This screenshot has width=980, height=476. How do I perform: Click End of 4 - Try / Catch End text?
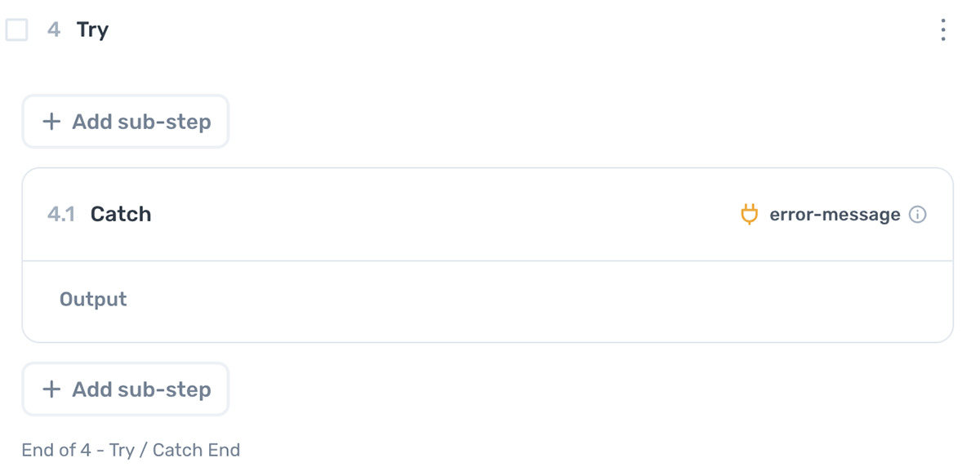tap(131, 450)
